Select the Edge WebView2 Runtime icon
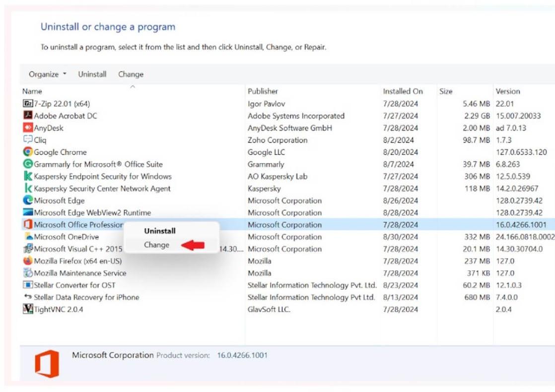This screenshot has height=392, width=555. click(x=28, y=212)
